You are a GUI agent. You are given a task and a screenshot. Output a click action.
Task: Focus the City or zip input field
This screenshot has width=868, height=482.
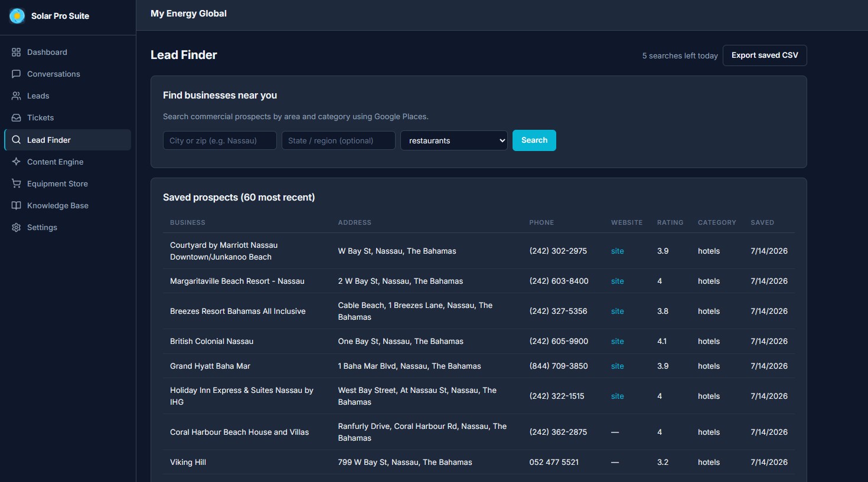point(220,140)
